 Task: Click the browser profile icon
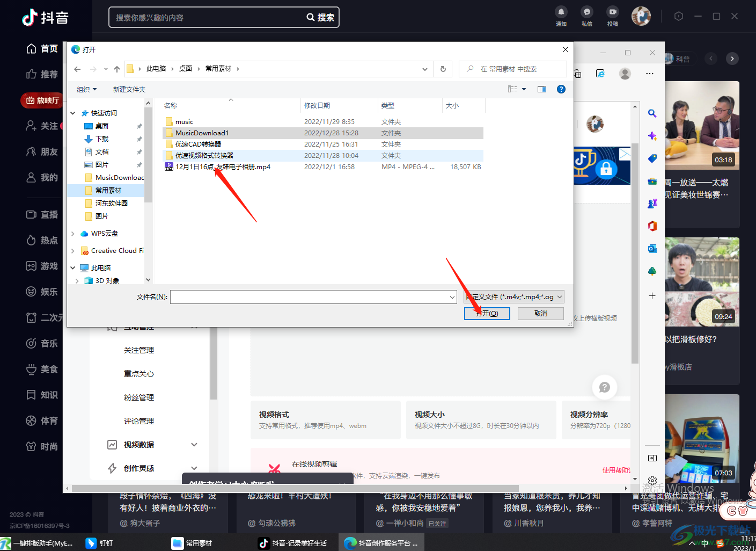(625, 74)
